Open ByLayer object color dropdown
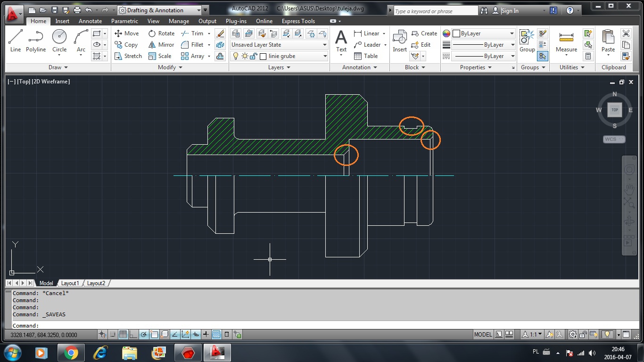This screenshot has height=362, width=644. point(483,33)
